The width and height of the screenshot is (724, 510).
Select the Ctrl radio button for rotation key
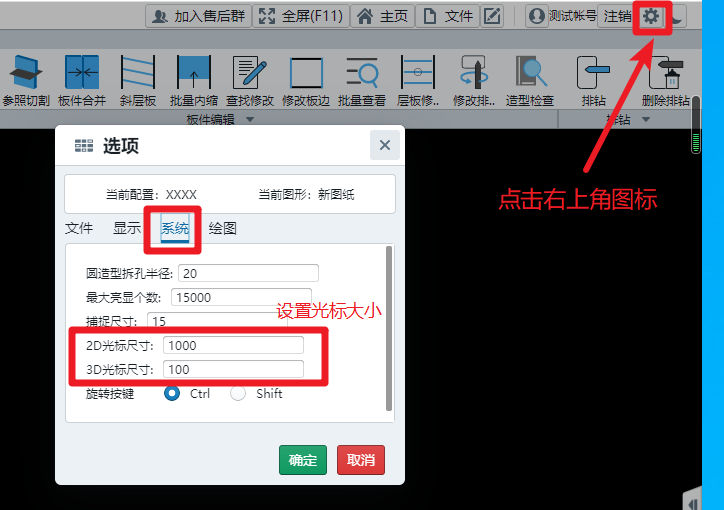click(172, 394)
